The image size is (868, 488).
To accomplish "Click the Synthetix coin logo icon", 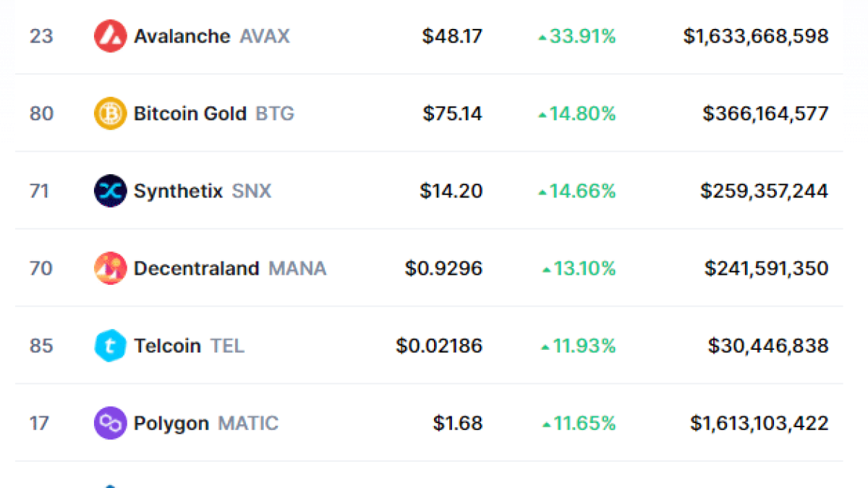I will (x=110, y=191).
